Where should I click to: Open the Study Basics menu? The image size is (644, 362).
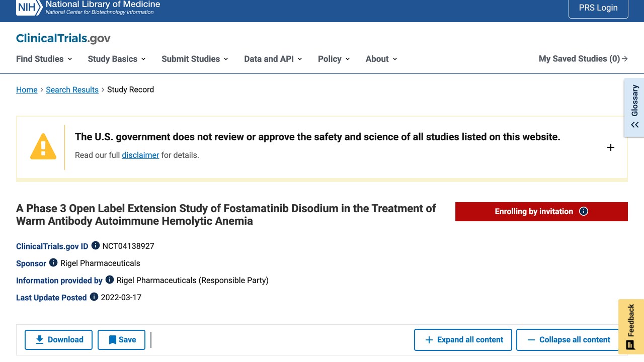[x=117, y=59]
